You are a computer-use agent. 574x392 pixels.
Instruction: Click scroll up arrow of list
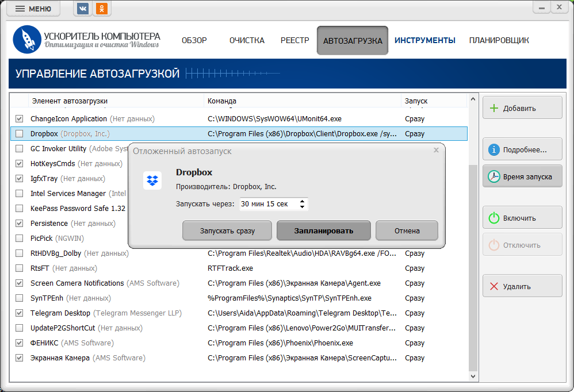[473, 99]
